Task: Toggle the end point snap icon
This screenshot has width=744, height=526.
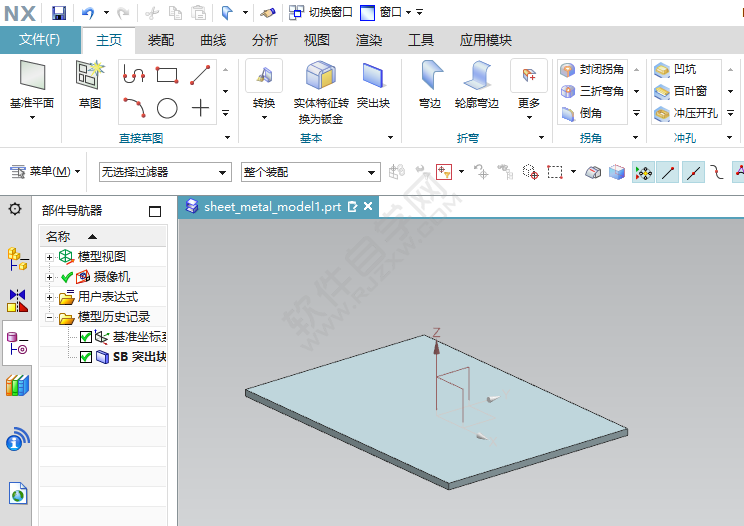Action: [x=668, y=172]
